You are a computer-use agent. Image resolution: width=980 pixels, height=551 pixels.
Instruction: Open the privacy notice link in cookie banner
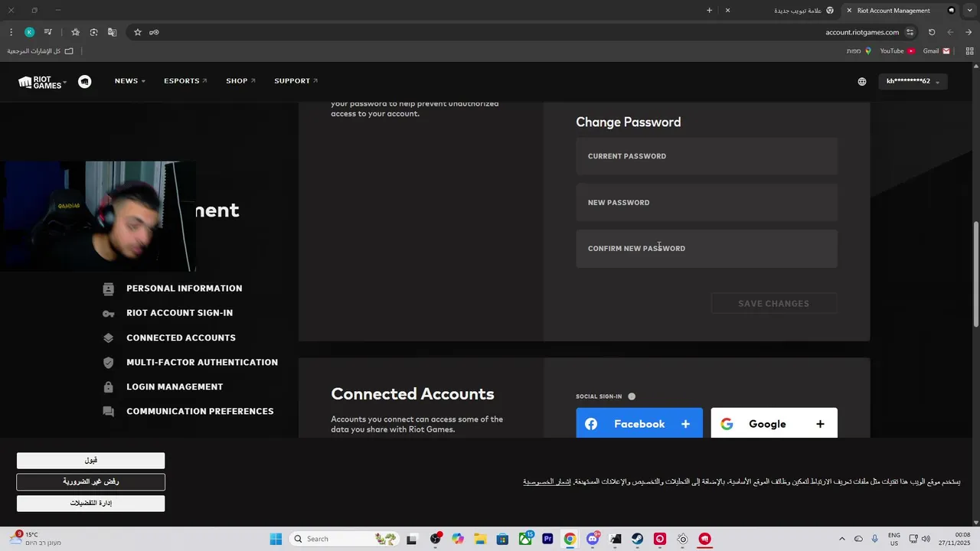click(x=547, y=482)
